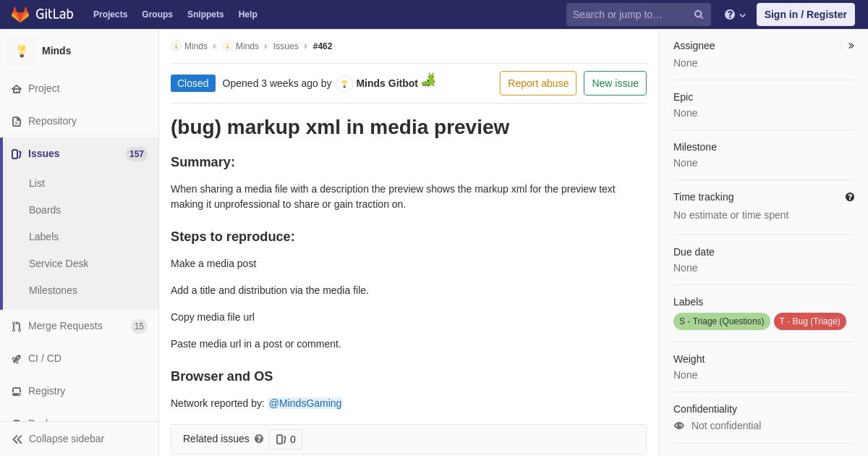Click Collapse sidebar text
The image size is (868, 456).
pyautogui.click(x=67, y=439)
